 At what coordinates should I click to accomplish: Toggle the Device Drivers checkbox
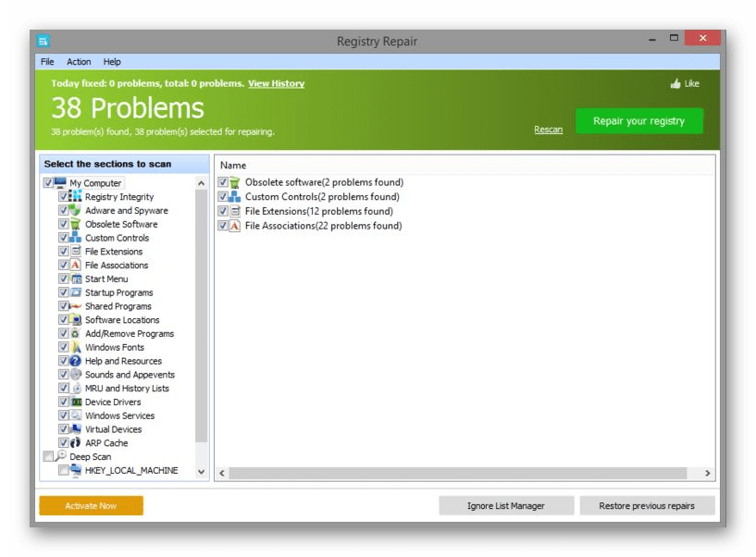coord(64,402)
